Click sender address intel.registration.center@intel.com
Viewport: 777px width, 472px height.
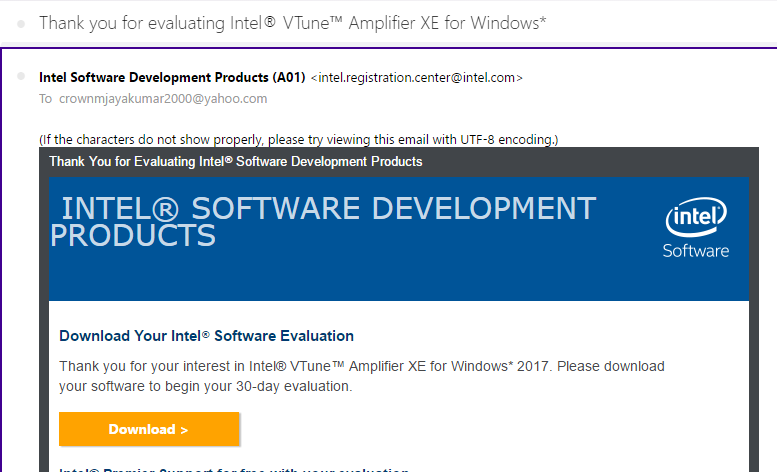(417, 78)
